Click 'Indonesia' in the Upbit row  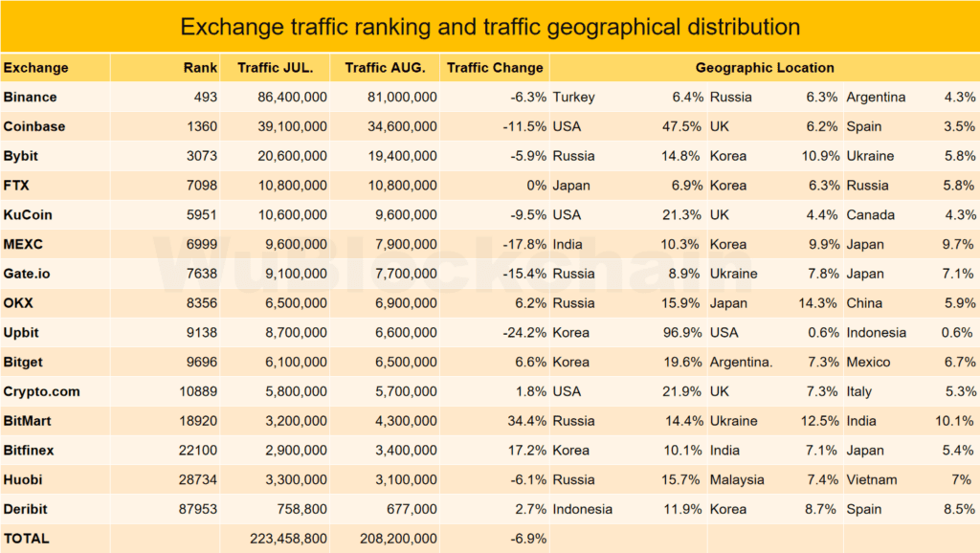click(x=877, y=332)
